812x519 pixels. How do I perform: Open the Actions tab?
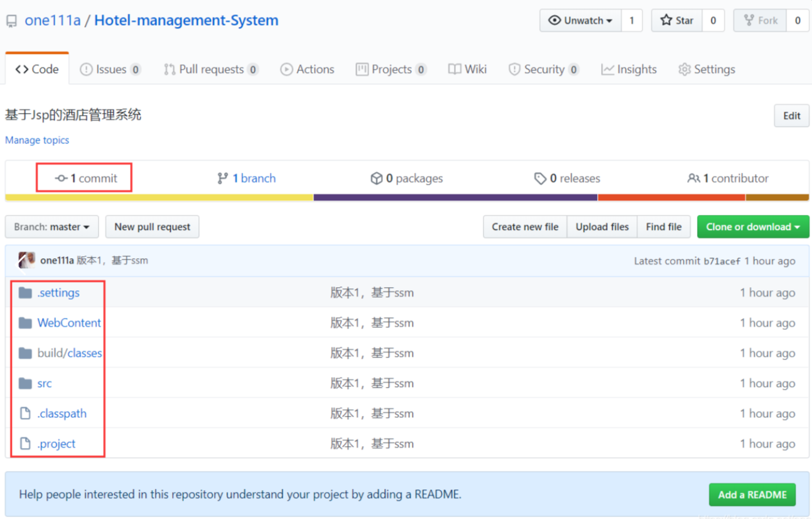(307, 69)
